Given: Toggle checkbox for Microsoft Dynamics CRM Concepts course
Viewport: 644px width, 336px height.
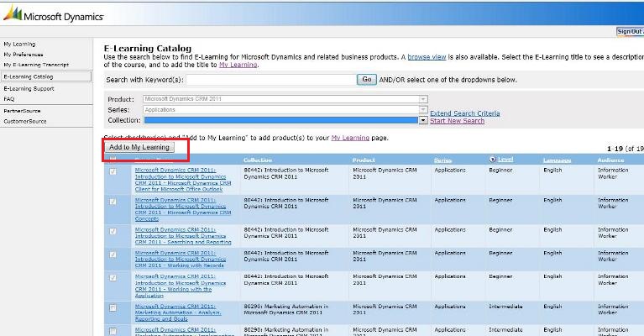Looking at the screenshot, I should pyautogui.click(x=113, y=202).
